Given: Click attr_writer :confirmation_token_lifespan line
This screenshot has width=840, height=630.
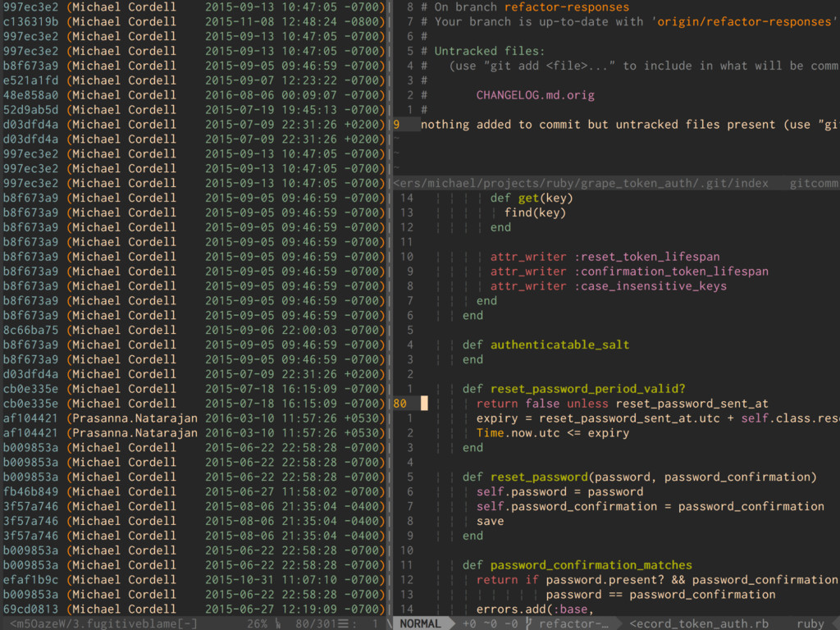Looking at the screenshot, I should [629, 272].
